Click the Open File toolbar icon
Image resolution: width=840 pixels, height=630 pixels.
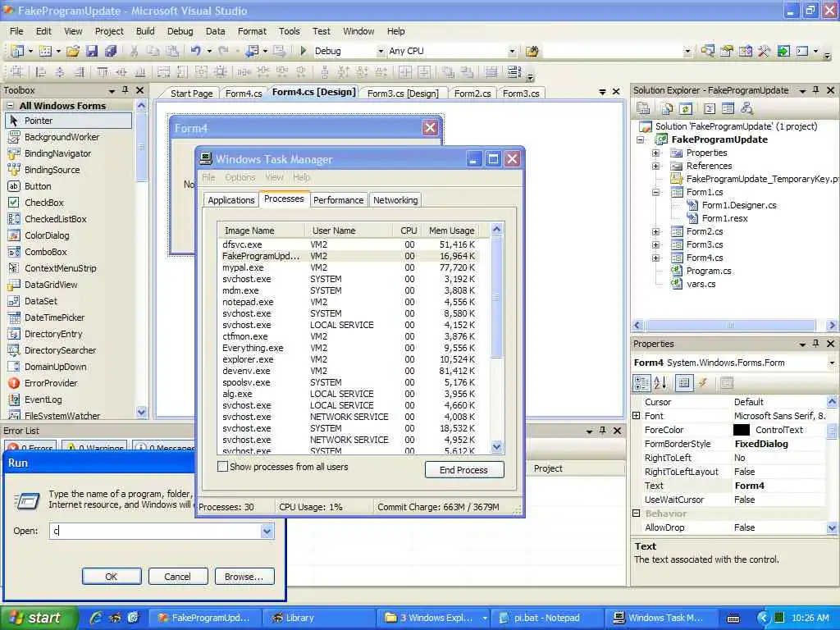[73, 51]
